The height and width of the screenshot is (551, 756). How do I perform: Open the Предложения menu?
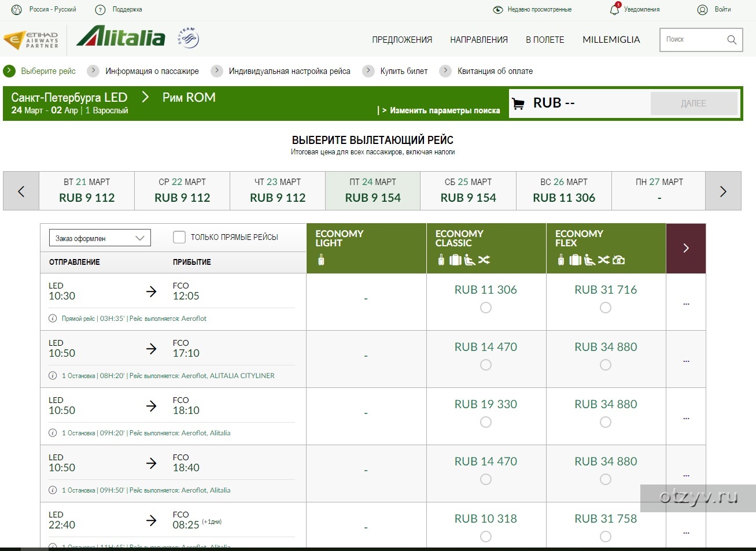[402, 40]
